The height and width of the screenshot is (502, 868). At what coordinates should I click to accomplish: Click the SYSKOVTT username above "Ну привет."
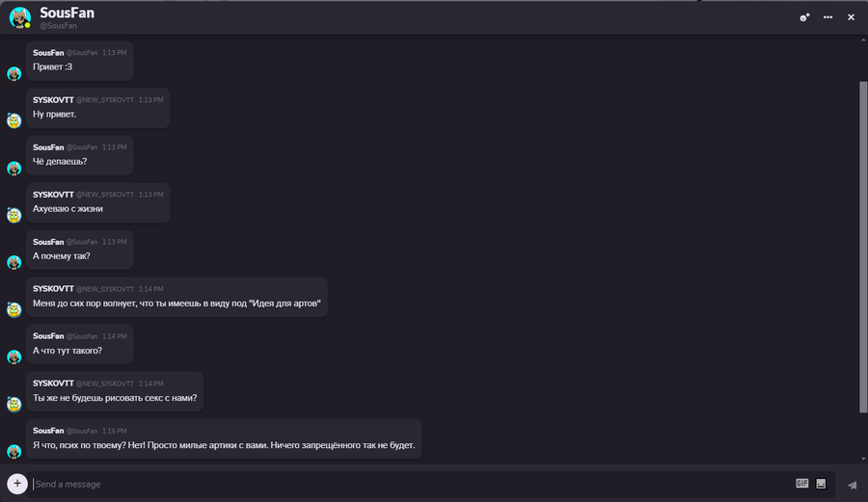[53, 100]
